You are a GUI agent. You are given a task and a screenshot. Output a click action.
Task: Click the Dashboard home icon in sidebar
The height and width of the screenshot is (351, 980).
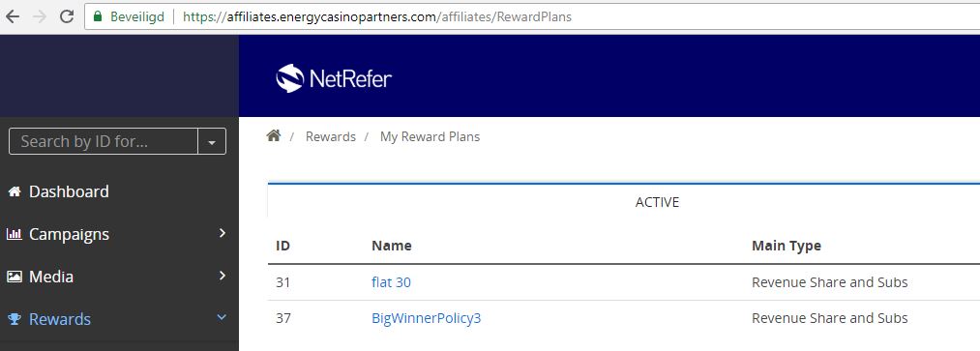pyautogui.click(x=15, y=191)
